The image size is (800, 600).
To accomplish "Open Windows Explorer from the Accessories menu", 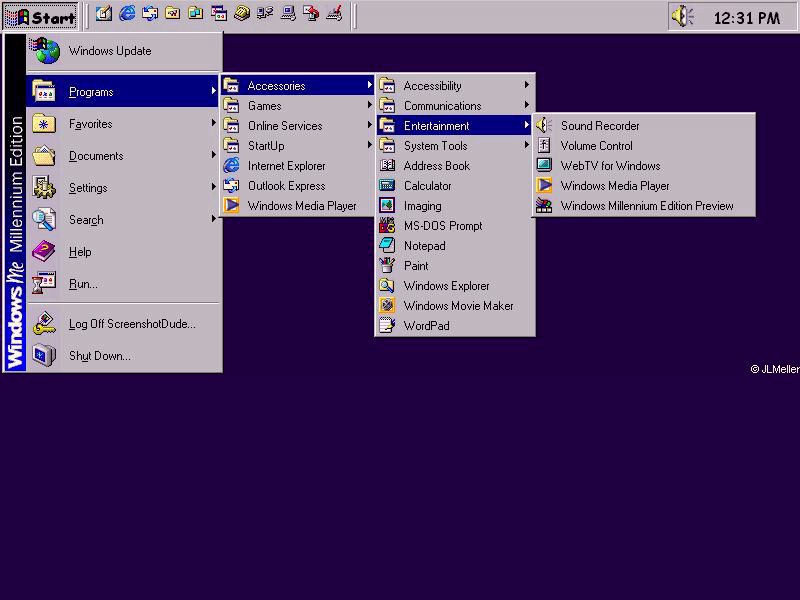I will [x=455, y=285].
